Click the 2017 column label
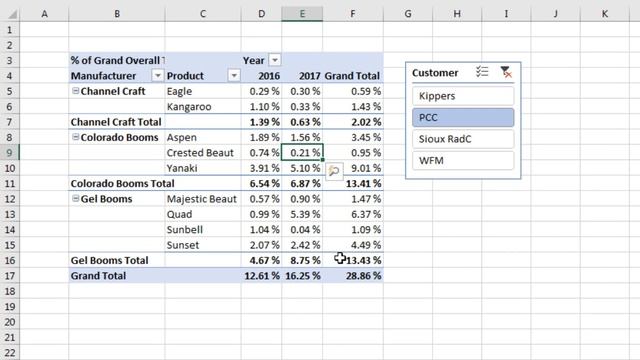The width and height of the screenshot is (640, 360). click(302, 76)
